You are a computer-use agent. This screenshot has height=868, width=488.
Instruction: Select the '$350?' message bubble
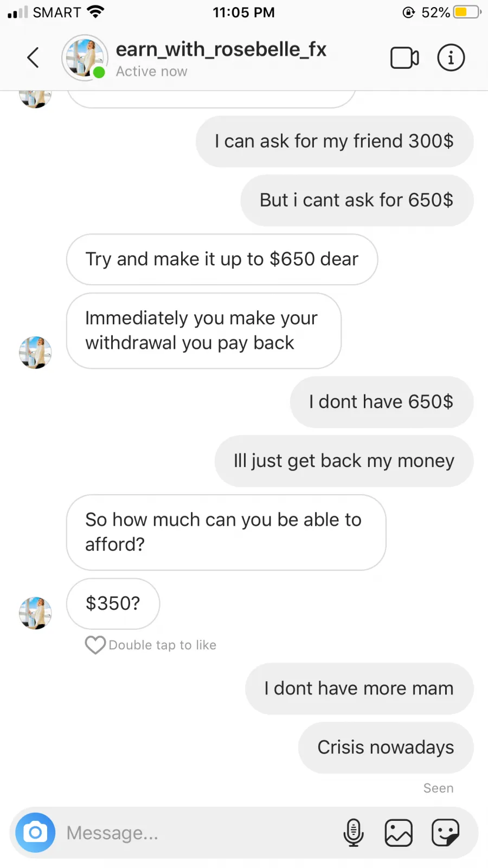coord(113,603)
